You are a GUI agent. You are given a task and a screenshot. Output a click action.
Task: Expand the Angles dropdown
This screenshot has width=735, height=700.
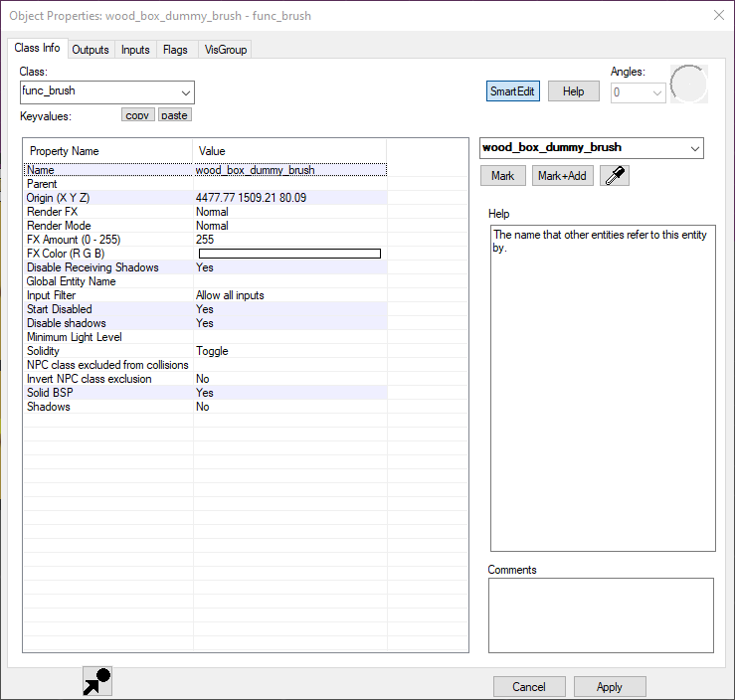click(638, 92)
